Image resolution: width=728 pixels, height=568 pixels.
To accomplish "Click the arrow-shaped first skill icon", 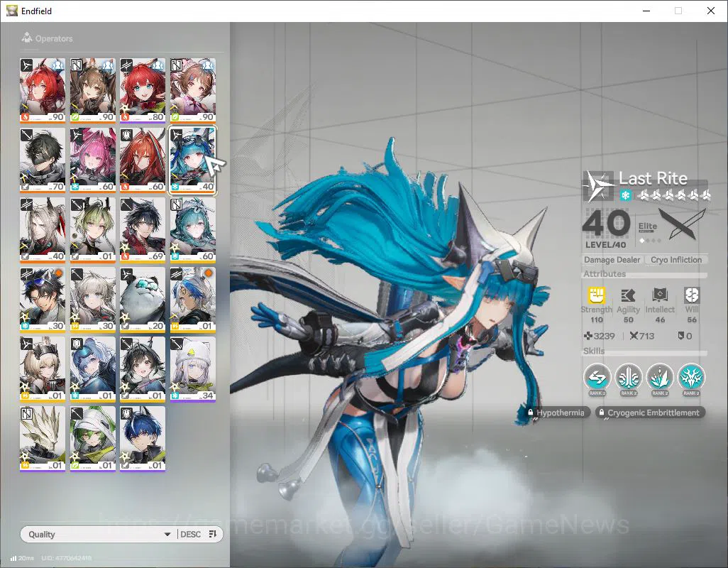I will [597, 377].
